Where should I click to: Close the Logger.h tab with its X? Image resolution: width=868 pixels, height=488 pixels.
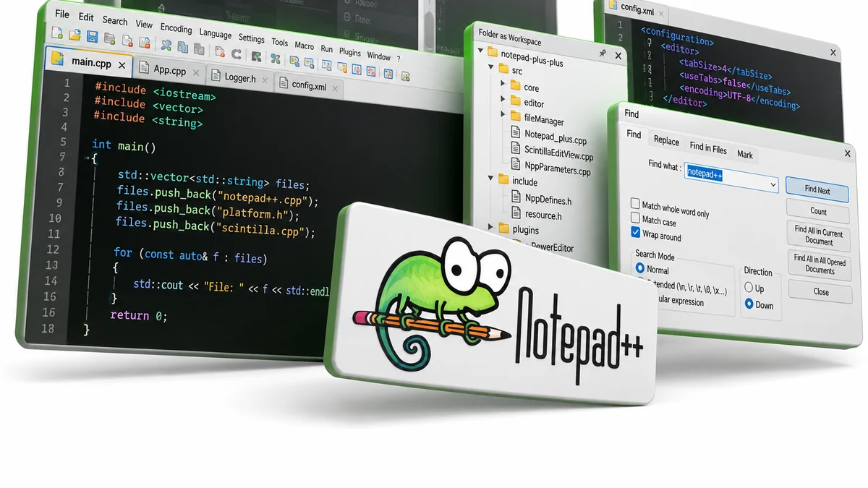click(x=265, y=80)
